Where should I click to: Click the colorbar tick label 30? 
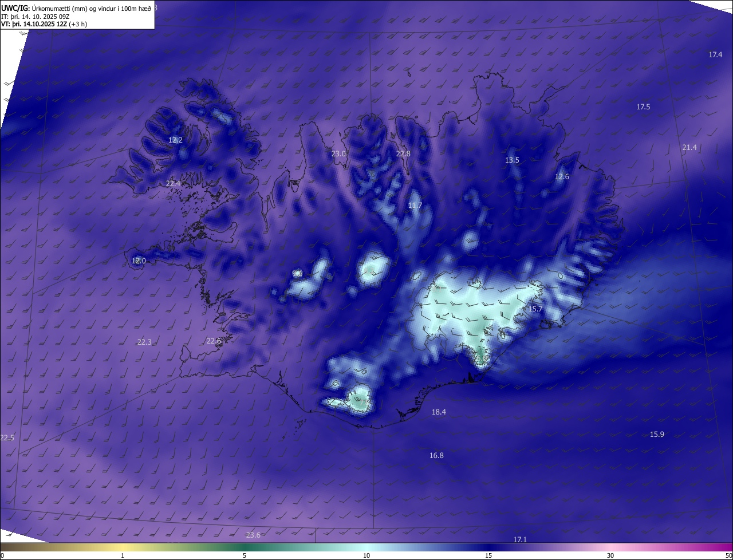(x=610, y=556)
